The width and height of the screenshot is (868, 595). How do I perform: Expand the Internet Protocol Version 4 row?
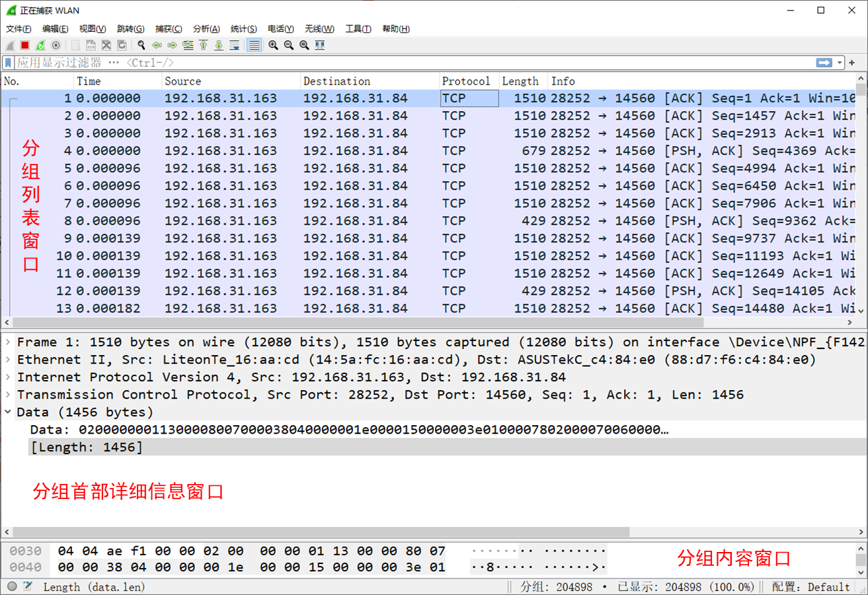pyautogui.click(x=7, y=377)
